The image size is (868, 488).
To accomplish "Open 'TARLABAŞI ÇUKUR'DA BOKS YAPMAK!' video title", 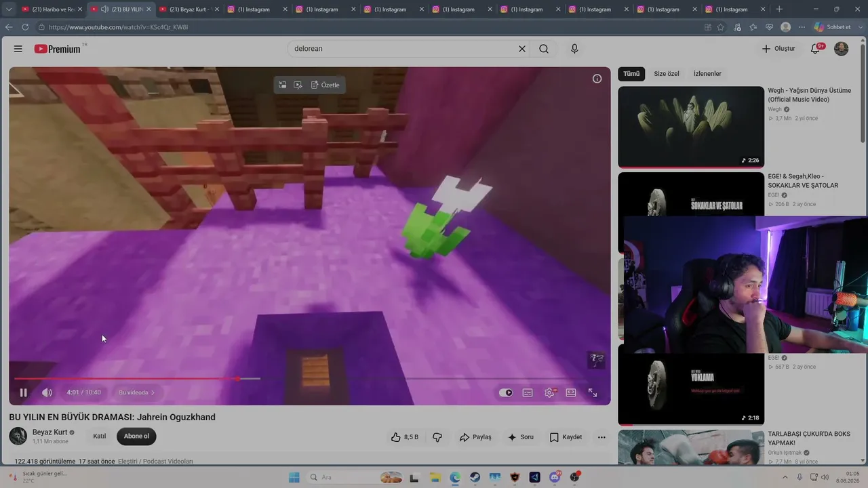I will pos(808,438).
